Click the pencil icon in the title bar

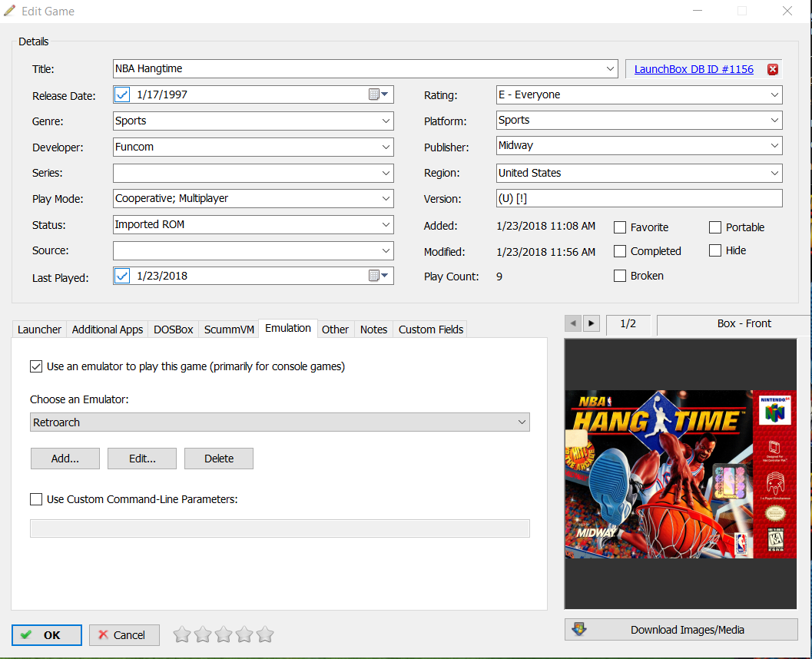click(x=9, y=11)
